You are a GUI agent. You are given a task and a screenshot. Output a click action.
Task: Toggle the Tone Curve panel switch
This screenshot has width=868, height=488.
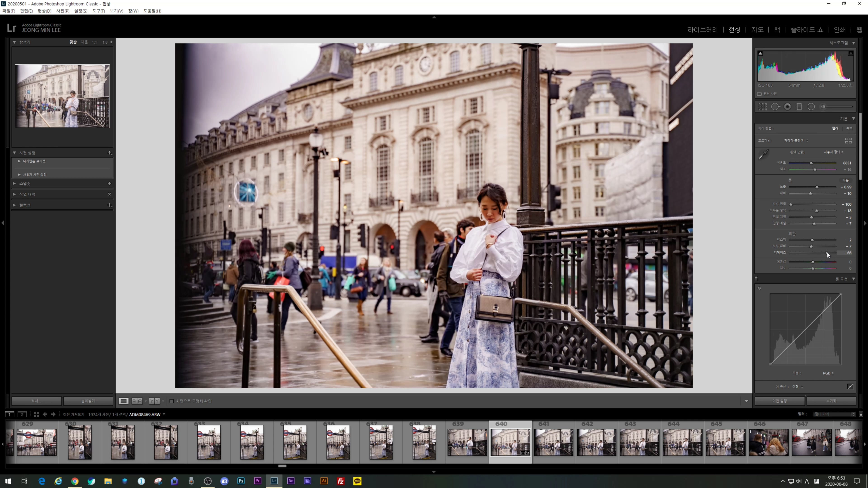point(757,279)
